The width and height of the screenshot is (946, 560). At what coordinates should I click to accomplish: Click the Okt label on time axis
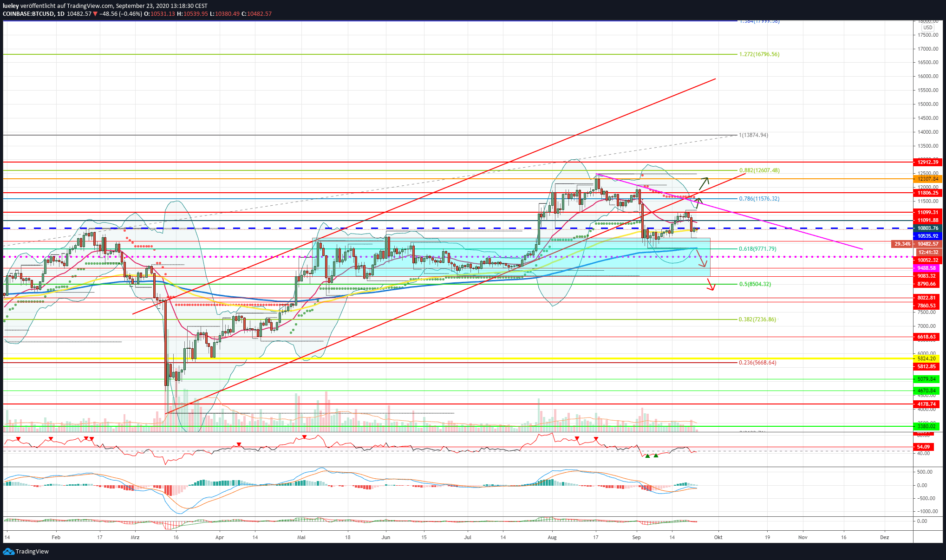718,537
